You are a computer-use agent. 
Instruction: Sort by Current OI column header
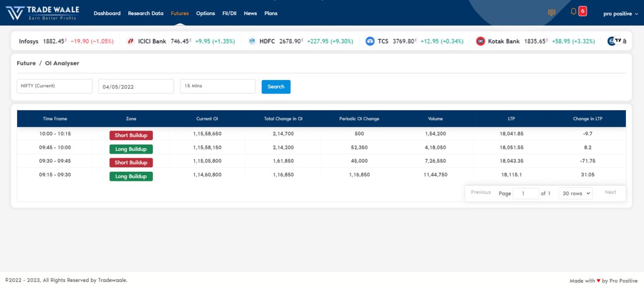coord(207,119)
